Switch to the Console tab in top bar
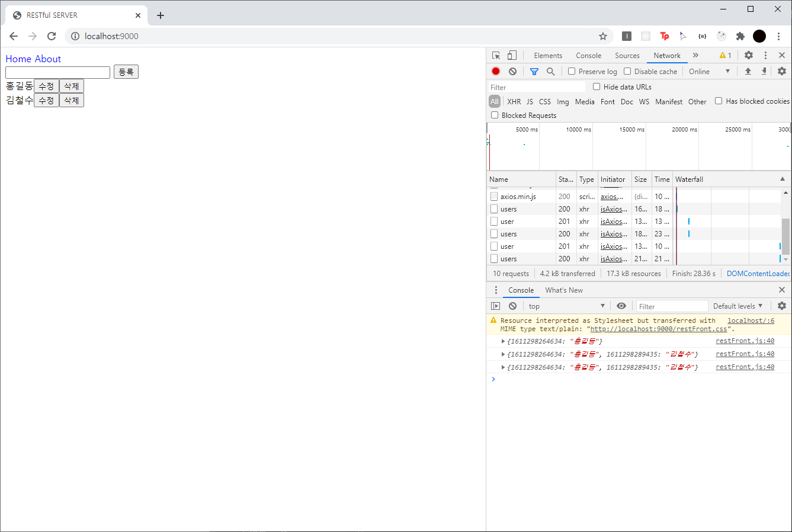The image size is (792, 532). (x=588, y=56)
